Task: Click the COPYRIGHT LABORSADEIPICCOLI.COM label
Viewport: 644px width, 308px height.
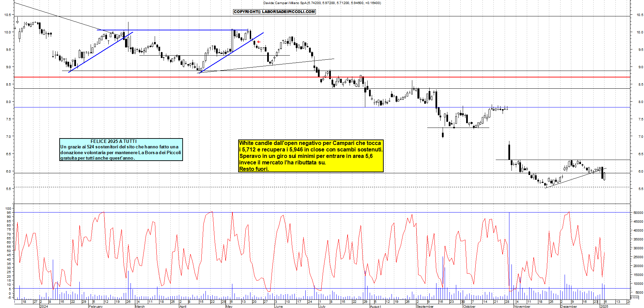Action: tap(274, 12)
